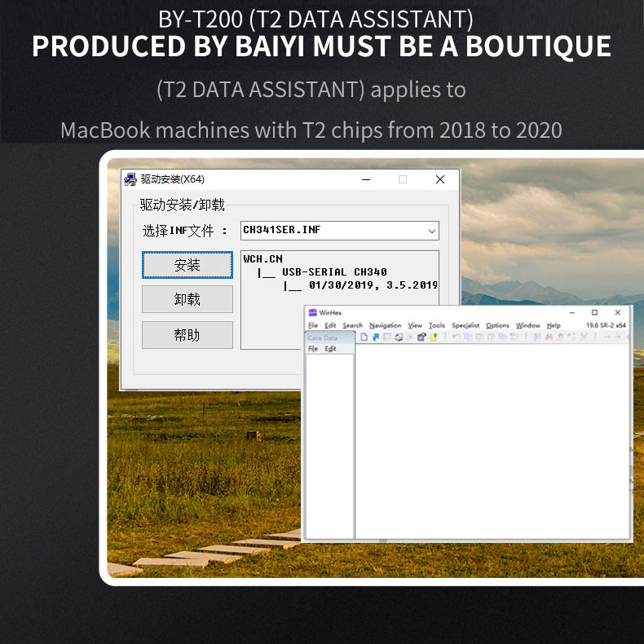Click the Properties icon in WinHex toolbar
Screen dimensions: 644x644
[x=422, y=337]
